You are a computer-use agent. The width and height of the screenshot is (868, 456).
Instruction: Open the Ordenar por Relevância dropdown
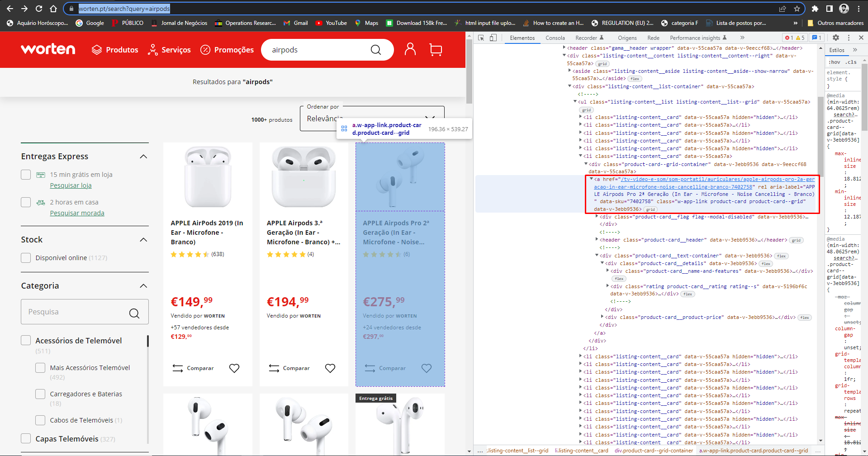tap(372, 119)
